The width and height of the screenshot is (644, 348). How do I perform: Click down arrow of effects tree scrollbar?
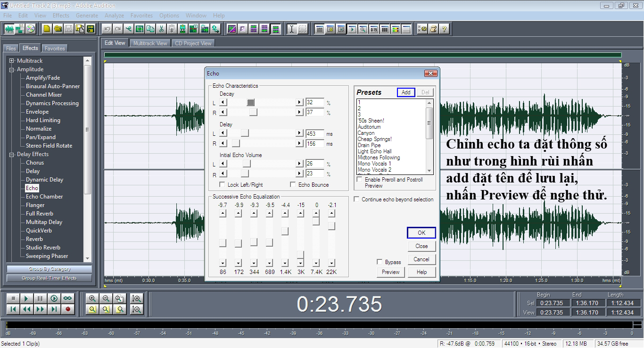click(87, 258)
